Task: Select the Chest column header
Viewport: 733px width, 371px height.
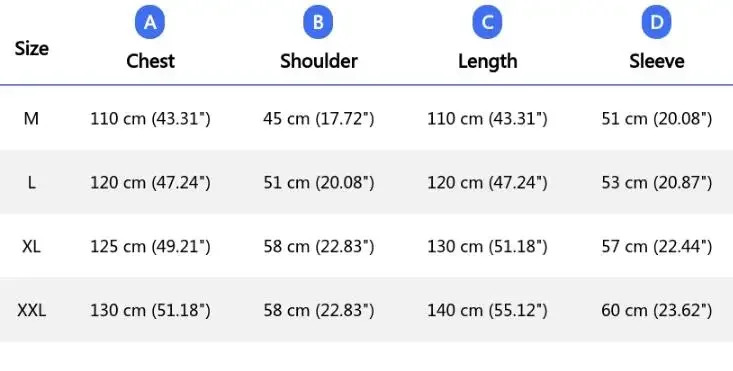Action: 151,61
